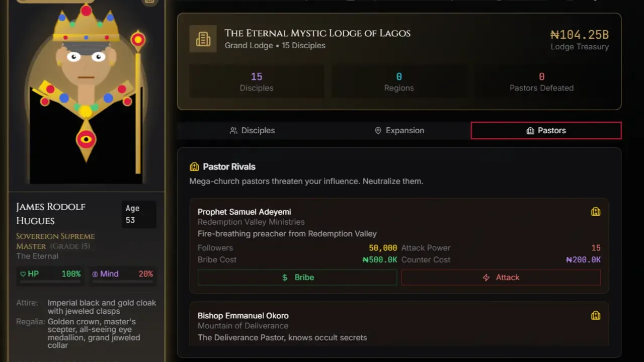The height and width of the screenshot is (362, 644).
Task: Click the Disciples count stat box
Action: (x=257, y=81)
